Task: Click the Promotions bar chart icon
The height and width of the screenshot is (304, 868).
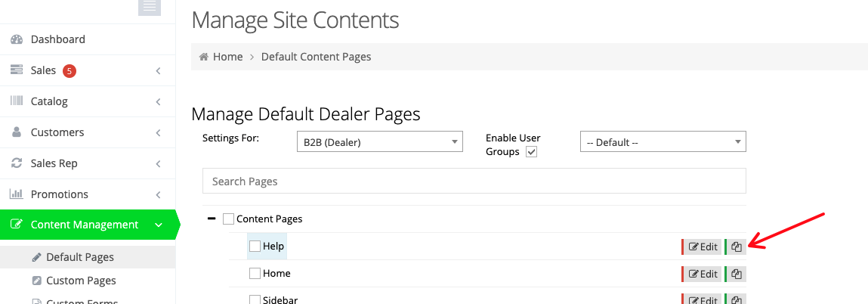Action: [17, 194]
